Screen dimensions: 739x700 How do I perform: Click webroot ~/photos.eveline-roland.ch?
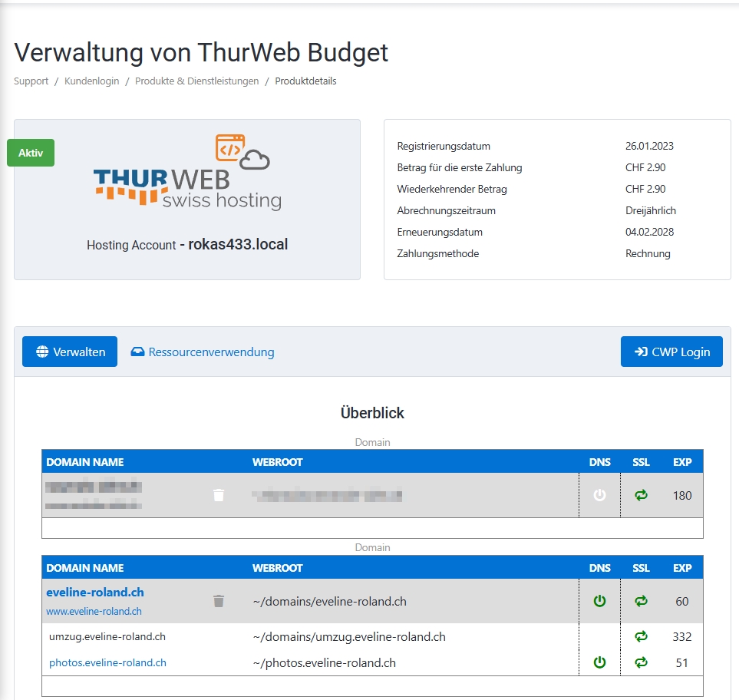tap(325, 662)
